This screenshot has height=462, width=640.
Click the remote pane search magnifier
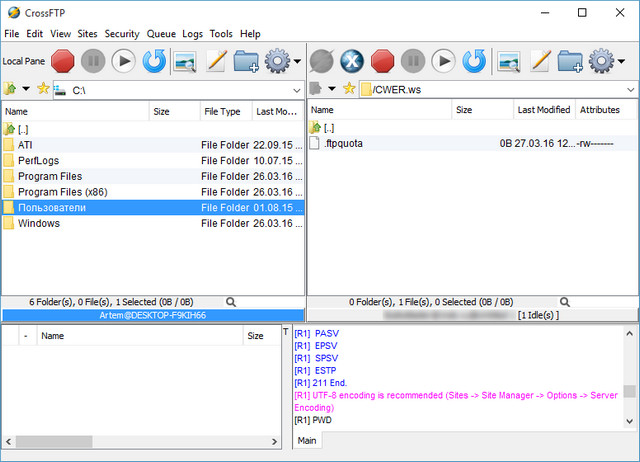(565, 302)
